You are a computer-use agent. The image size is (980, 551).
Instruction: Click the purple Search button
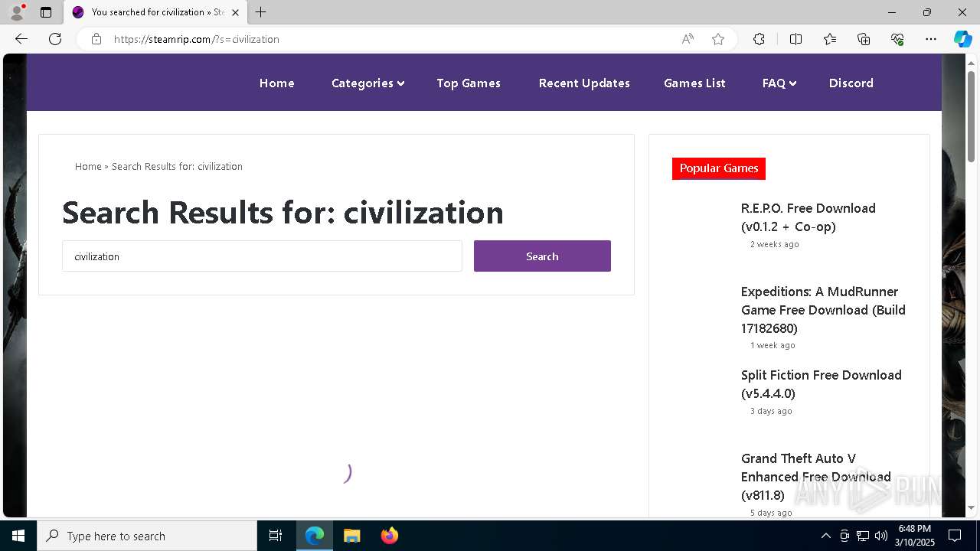pos(542,256)
